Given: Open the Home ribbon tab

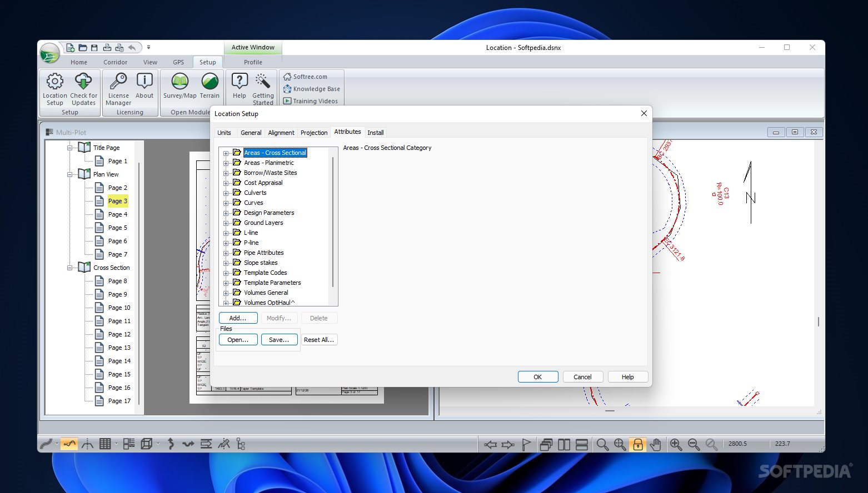Looking at the screenshot, I should coord(79,62).
